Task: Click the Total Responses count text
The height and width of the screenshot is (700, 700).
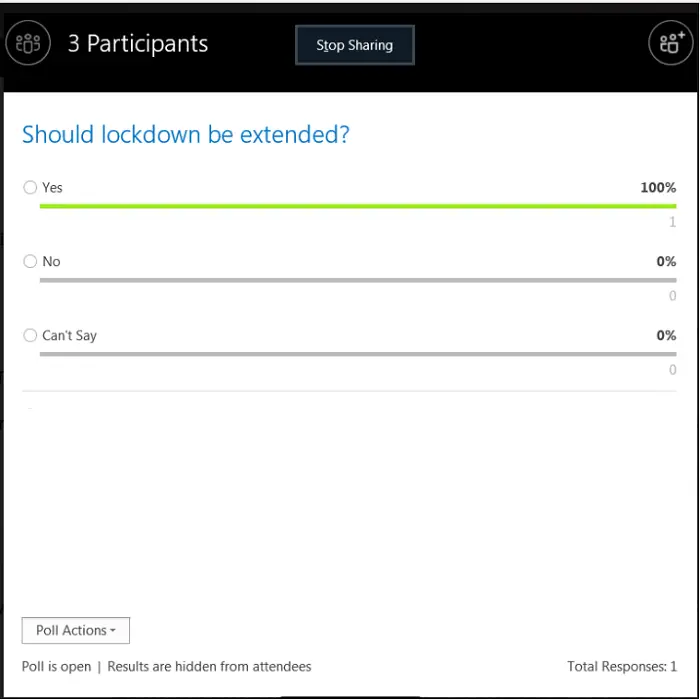Action: tap(622, 667)
